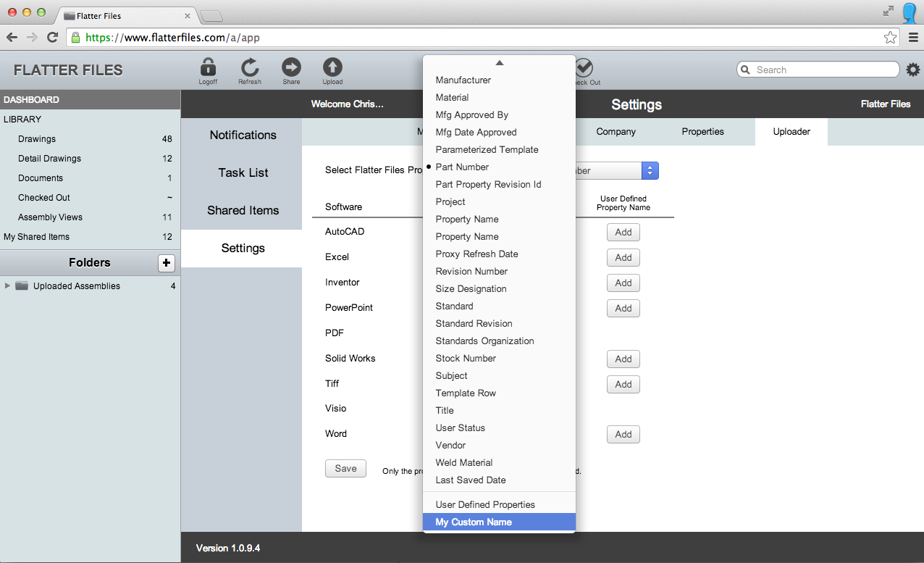Select Project from the dropdown
This screenshot has height=563, width=924.
tap(499, 201)
